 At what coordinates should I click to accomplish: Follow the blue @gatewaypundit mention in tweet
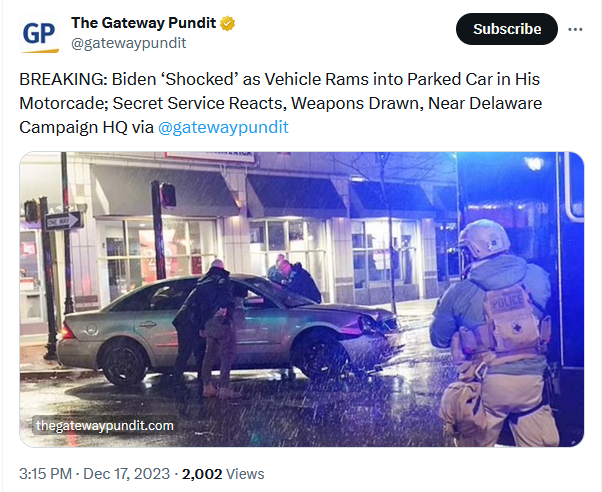click(223, 127)
